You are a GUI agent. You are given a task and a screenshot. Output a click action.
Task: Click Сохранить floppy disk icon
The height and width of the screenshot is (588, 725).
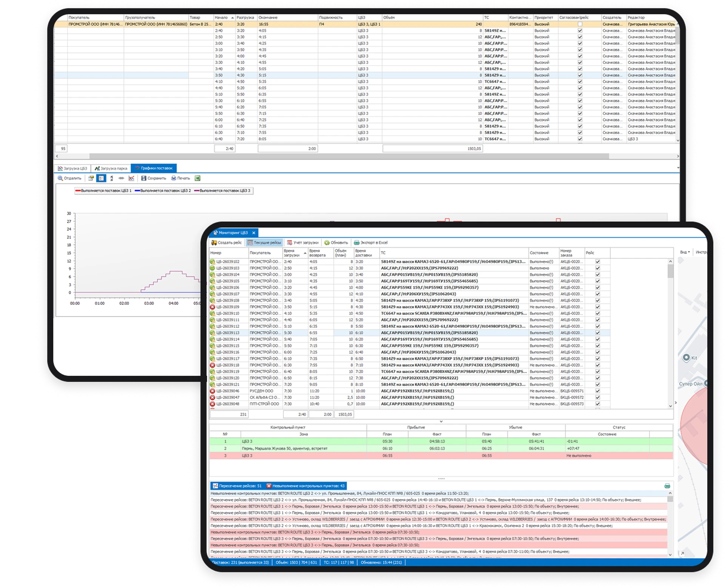point(143,178)
